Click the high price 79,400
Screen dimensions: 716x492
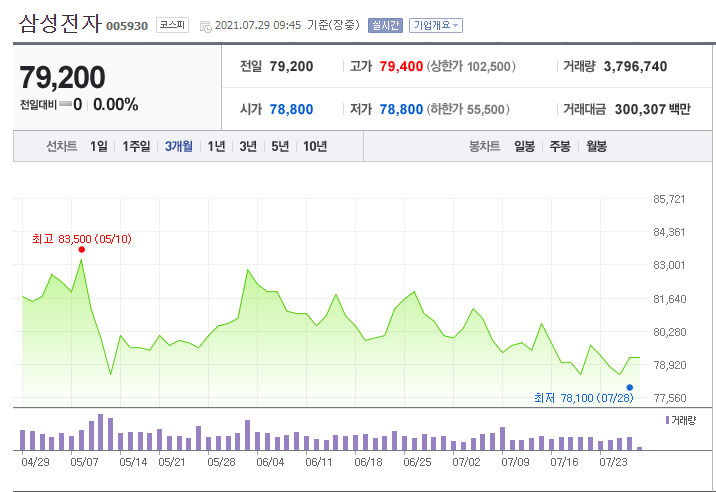401,66
